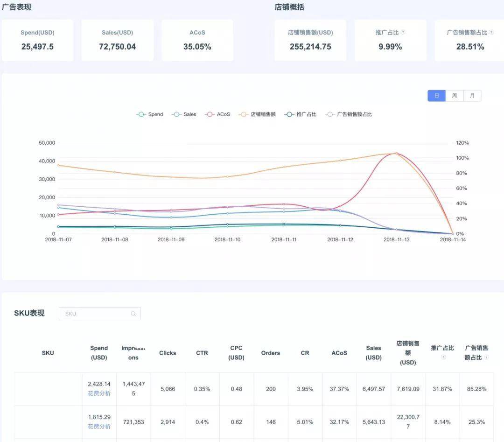504x442 pixels.
Task: Switch chart to daily view (日)
Action: coord(436,96)
